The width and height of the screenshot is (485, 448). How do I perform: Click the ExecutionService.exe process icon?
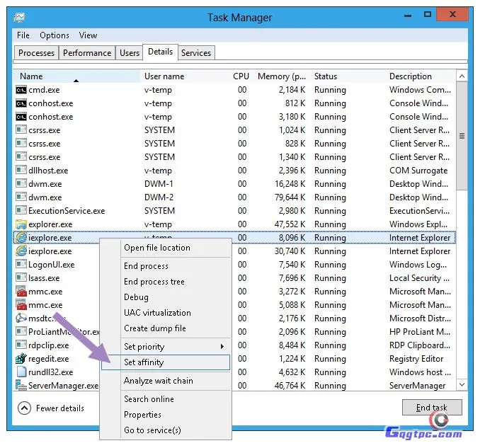[21, 211]
